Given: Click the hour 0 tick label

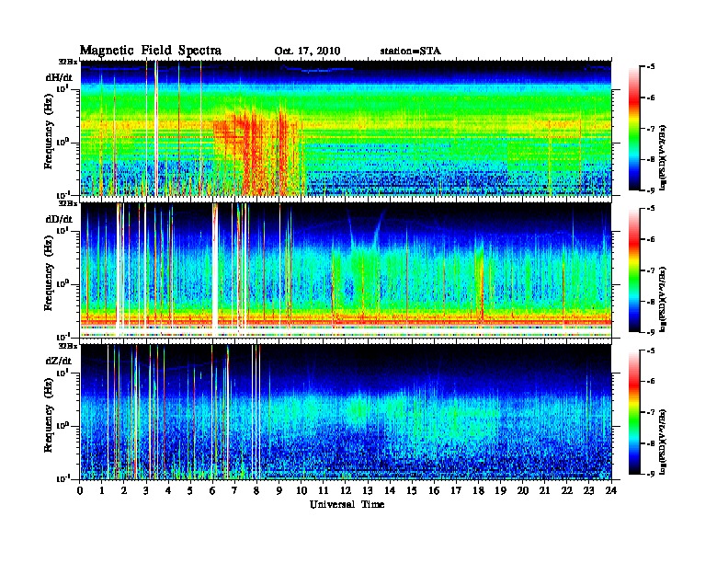Looking at the screenshot, I should 80,491.
